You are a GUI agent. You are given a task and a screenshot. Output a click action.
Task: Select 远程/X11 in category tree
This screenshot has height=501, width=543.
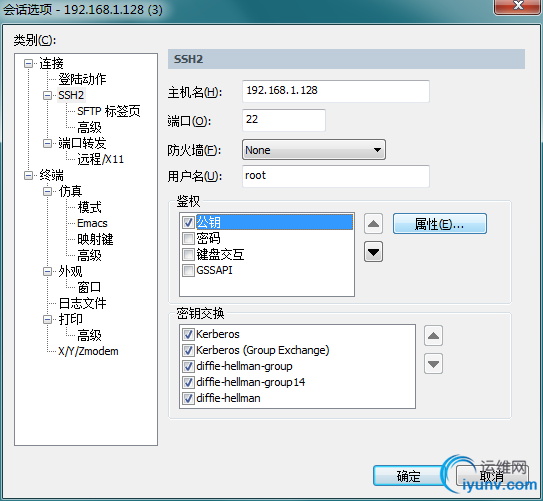[x=100, y=159]
